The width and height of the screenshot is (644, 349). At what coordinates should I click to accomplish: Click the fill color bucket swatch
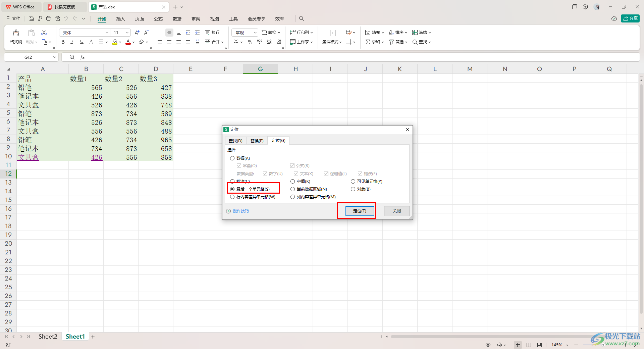click(115, 42)
